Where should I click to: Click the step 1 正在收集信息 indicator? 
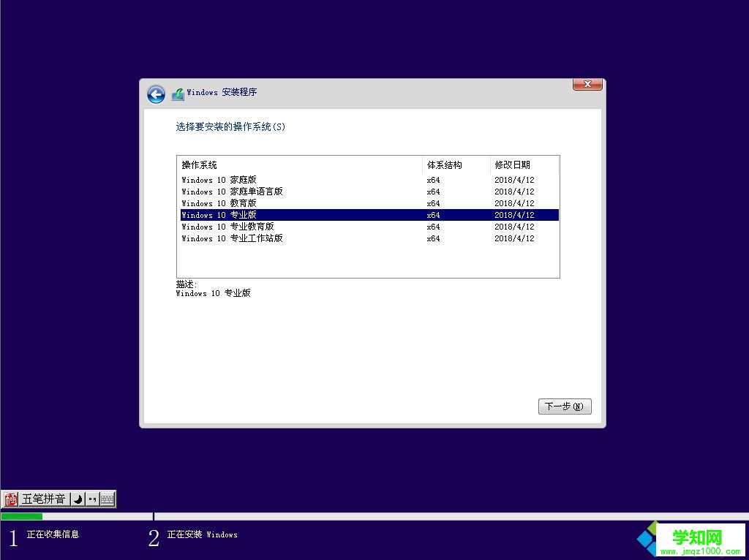click(x=44, y=534)
